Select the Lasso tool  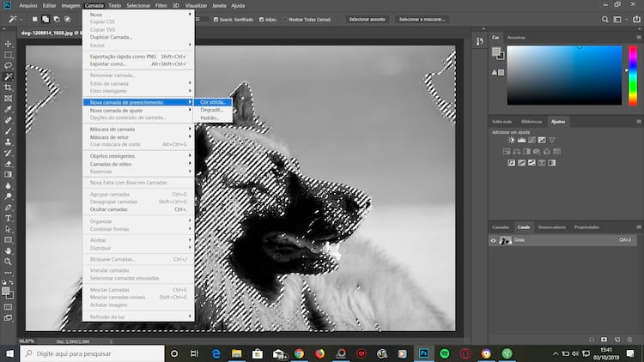(x=8, y=66)
